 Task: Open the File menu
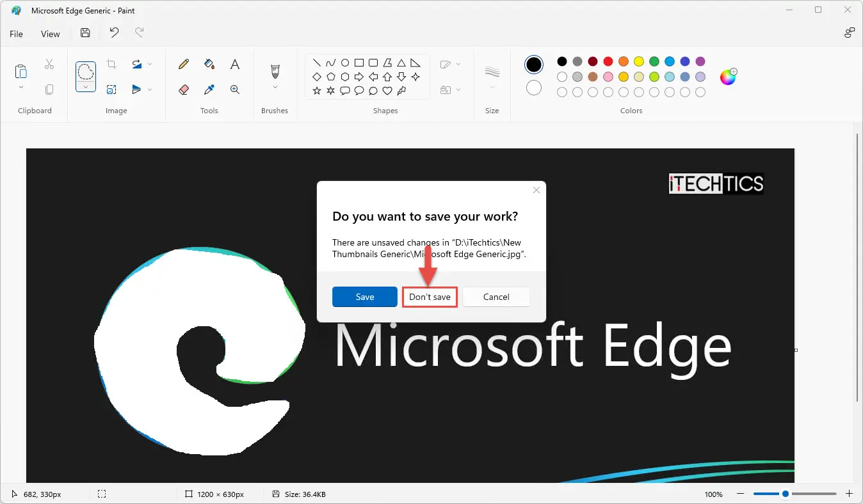17,34
